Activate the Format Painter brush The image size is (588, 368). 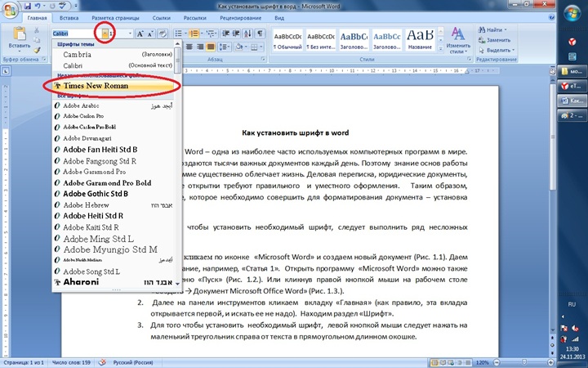[x=37, y=50]
